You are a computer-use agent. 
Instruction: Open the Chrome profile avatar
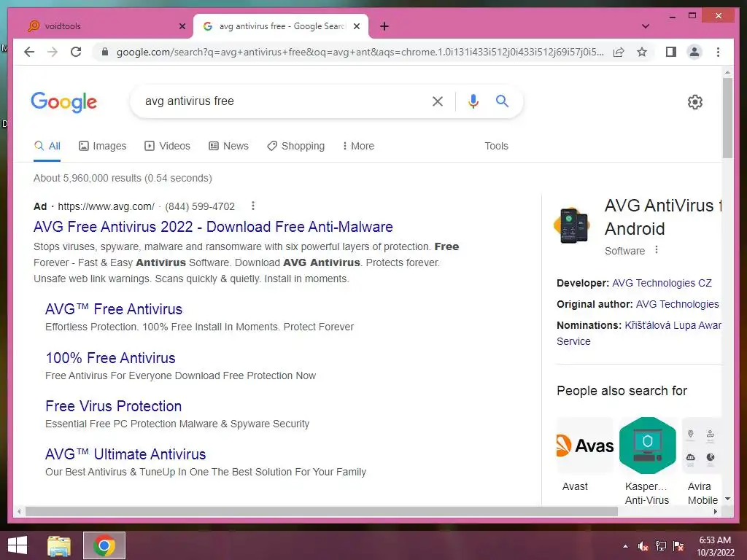[x=694, y=52]
